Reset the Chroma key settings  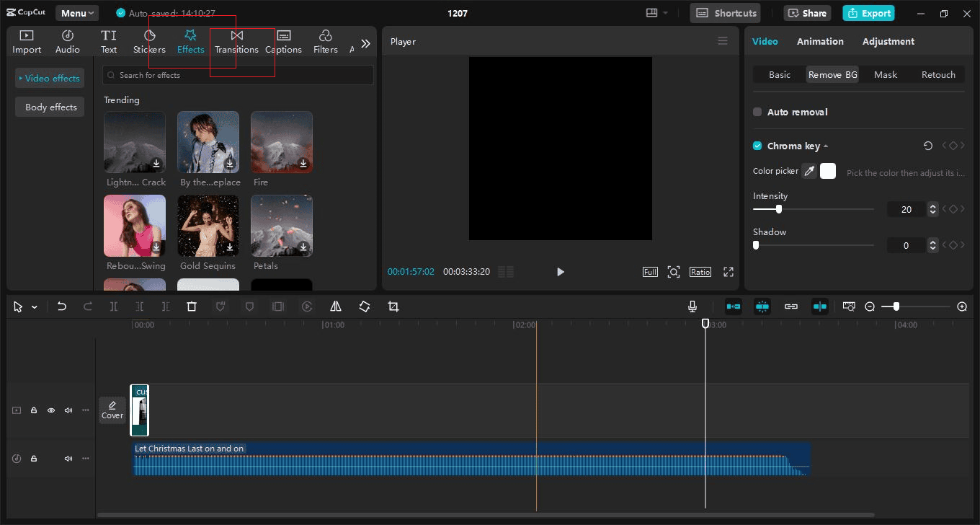coord(928,146)
